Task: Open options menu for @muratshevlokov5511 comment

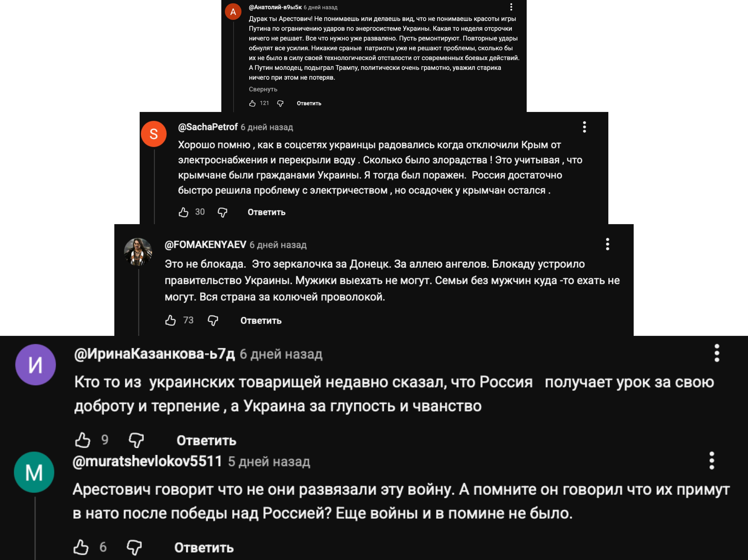Action: coord(712,461)
